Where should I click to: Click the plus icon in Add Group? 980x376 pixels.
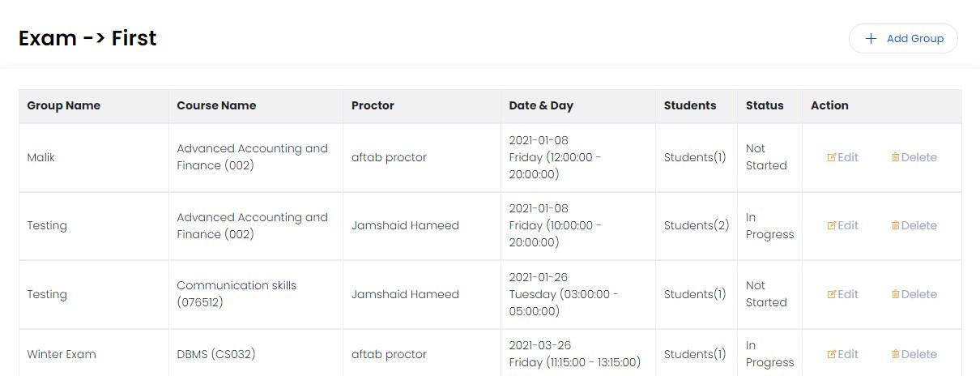coord(871,39)
